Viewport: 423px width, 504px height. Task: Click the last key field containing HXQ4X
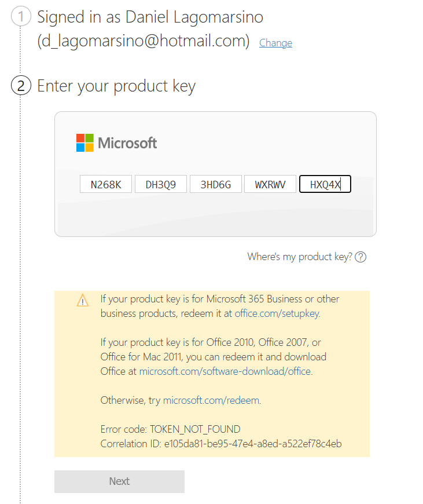(x=325, y=184)
